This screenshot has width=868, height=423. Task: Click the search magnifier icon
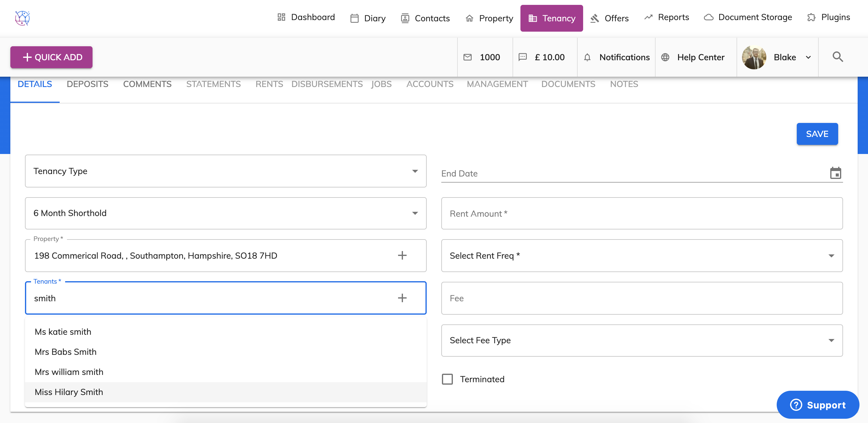(x=837, y=57)
